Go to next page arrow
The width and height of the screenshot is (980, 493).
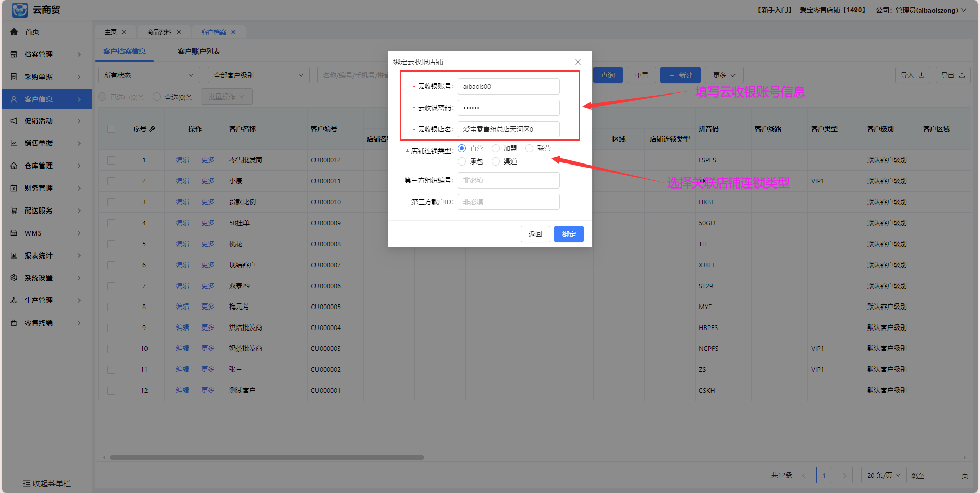[x=845, y=475]
